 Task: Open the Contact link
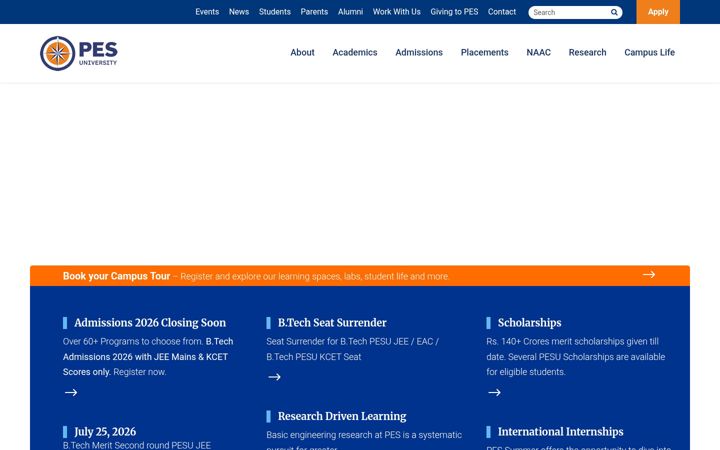pyautogui.click(x=502, y=12)
